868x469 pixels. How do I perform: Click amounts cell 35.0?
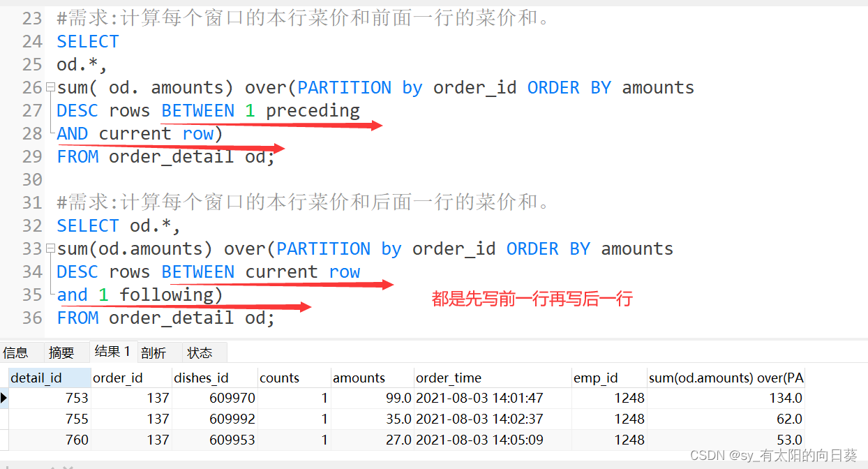pos(373,419)
